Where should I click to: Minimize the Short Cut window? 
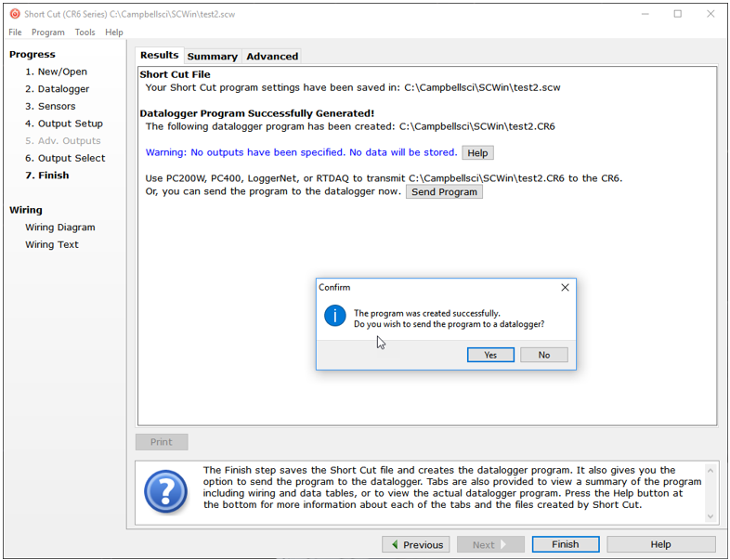[x=645, y=14]
